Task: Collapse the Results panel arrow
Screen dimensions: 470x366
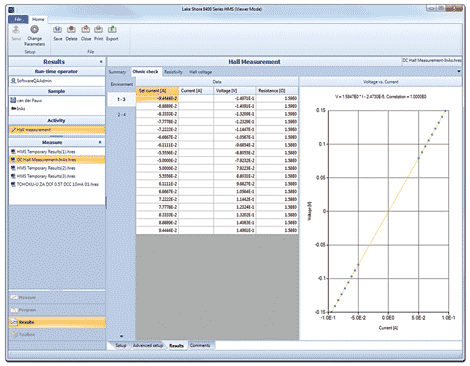Action: tap(101, 62)
